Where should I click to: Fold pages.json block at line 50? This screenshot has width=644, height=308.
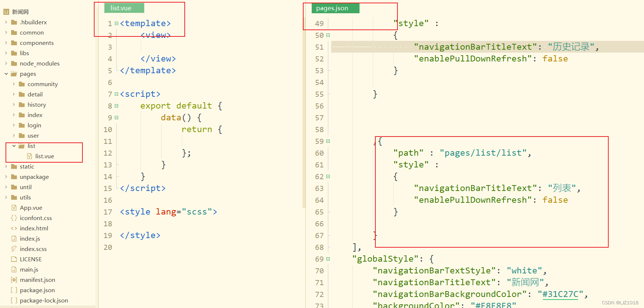click(328, 35)
